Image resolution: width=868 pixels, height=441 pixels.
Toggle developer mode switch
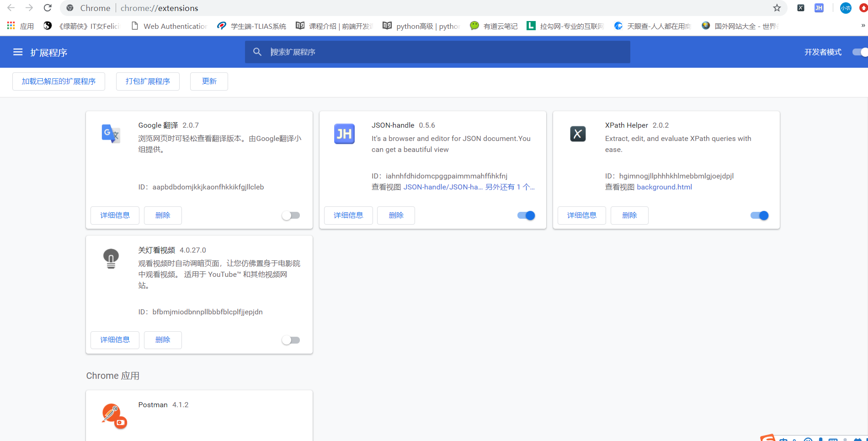pyautogui.click(x=860, y=52)
